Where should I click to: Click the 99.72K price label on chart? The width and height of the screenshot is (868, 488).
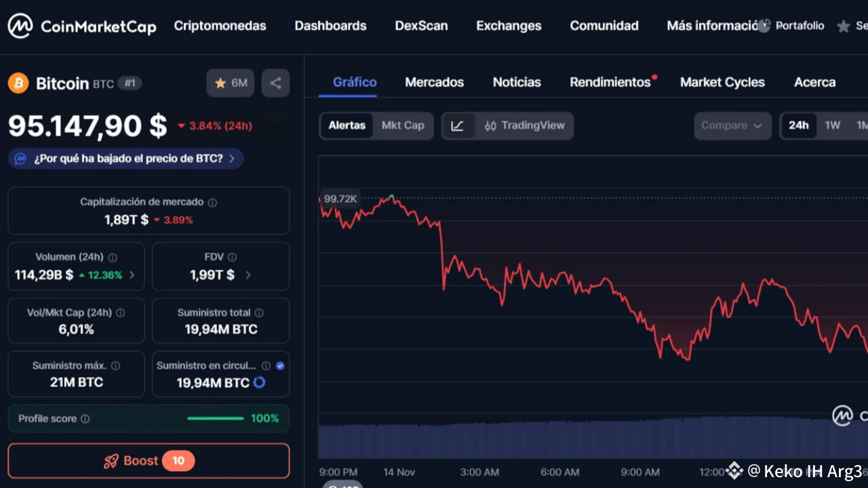tap(340, 199)
